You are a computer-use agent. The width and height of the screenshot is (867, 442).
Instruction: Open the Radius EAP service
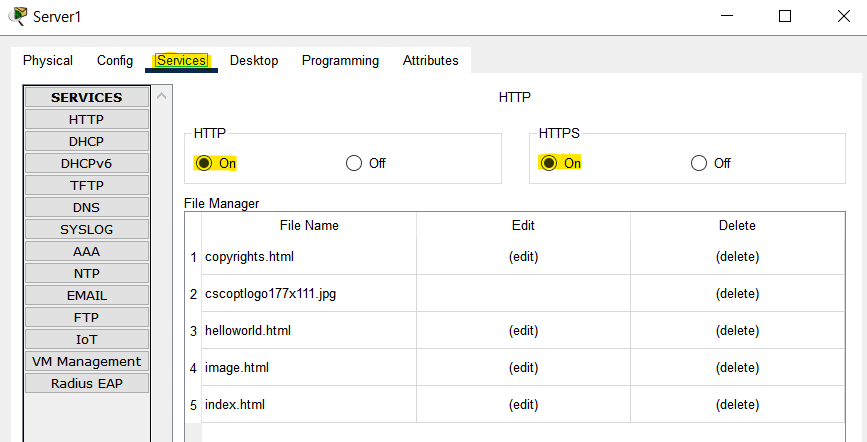tap(87, 383)
